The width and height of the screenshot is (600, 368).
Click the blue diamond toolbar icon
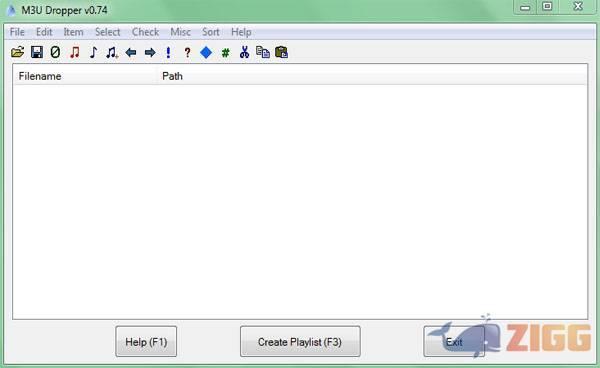(x=206, y=52)
